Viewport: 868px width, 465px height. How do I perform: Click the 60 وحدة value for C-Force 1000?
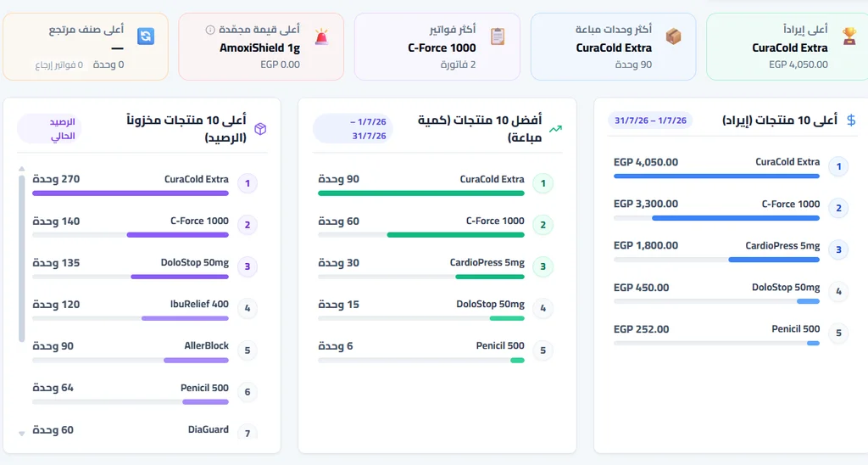[x=339, y=221]
